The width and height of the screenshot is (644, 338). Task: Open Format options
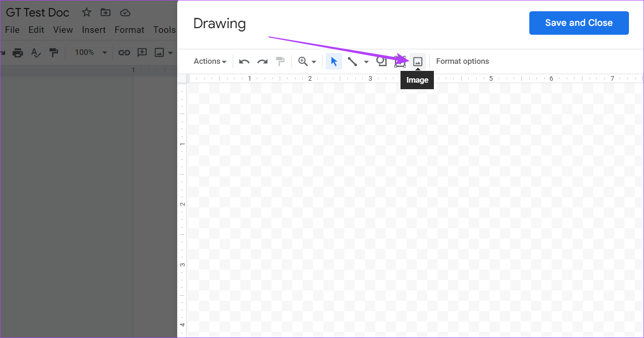pyautogui.click(x=462, y=61)
